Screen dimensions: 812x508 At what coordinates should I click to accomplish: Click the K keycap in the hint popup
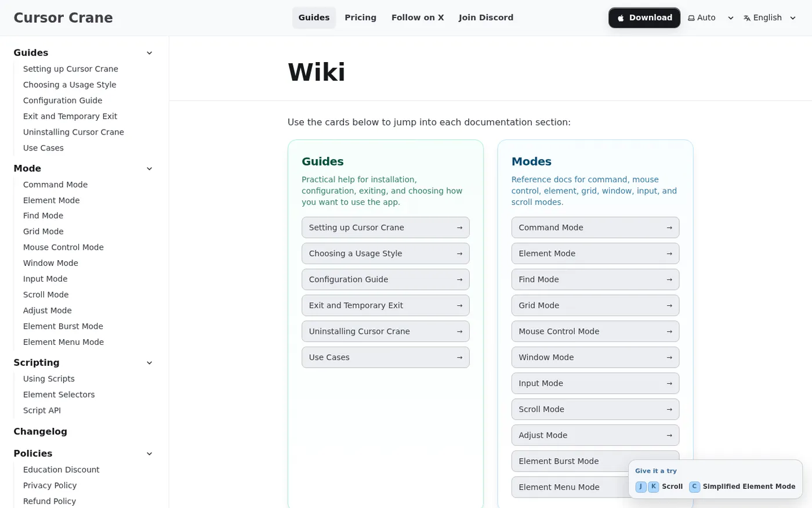[654, 487]
